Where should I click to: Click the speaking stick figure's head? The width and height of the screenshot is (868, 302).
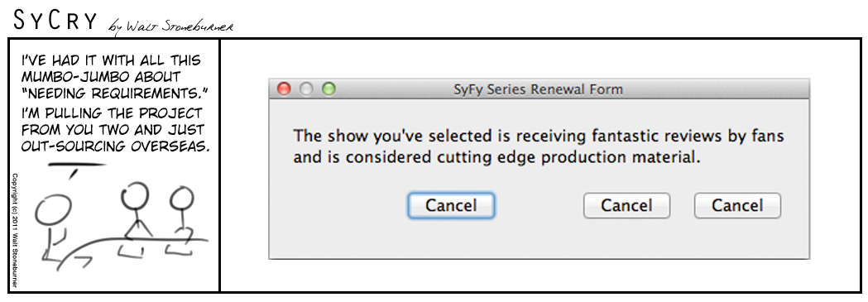pyautogui.click(x=53, y=211)
